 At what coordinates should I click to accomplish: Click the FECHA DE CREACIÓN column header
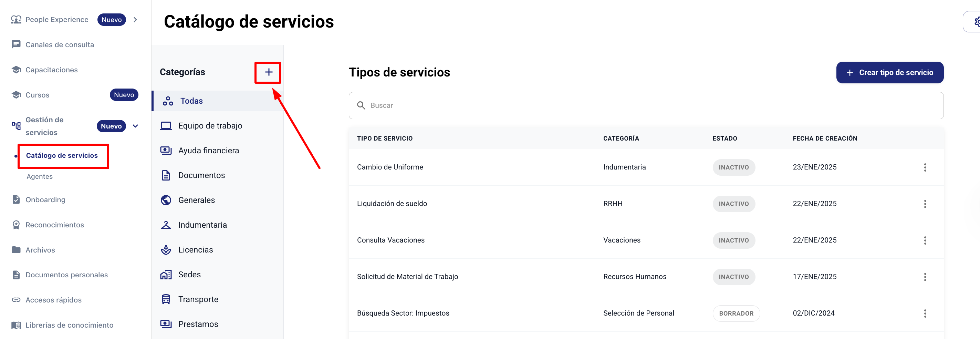tap(825, 138)
